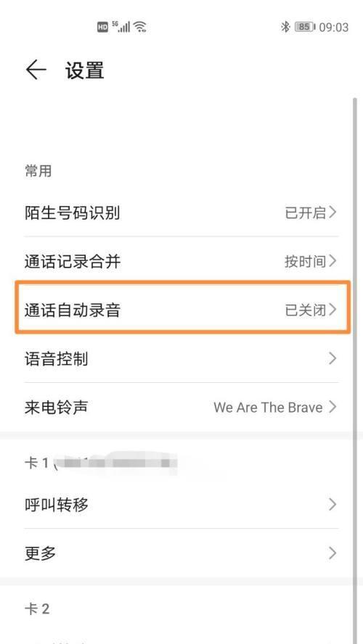Image resolution: width=363 pixels, height=644 pixels.
Task: Tap the 5G signal strength icon
Action: 121,27
